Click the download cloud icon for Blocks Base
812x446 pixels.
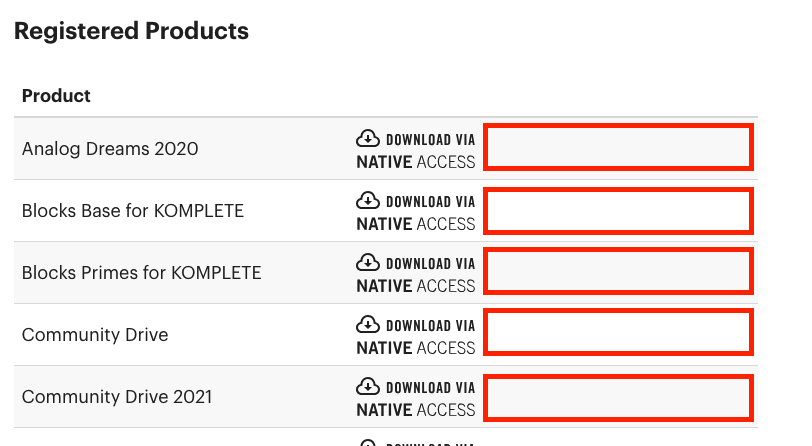(x=368, y=200)
